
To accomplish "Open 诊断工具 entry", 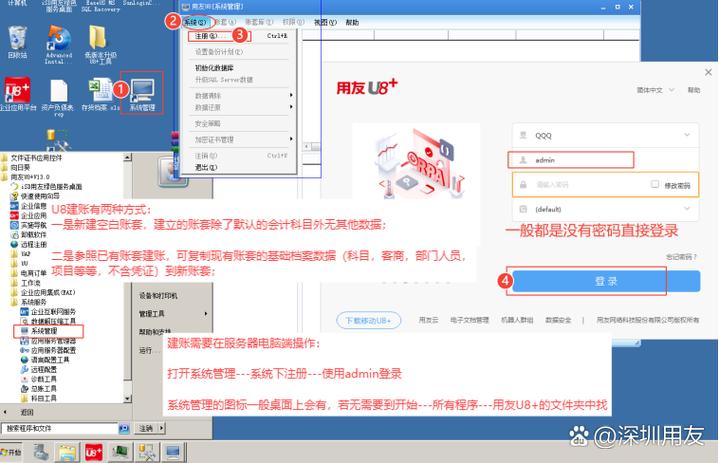I will [39, 379].
